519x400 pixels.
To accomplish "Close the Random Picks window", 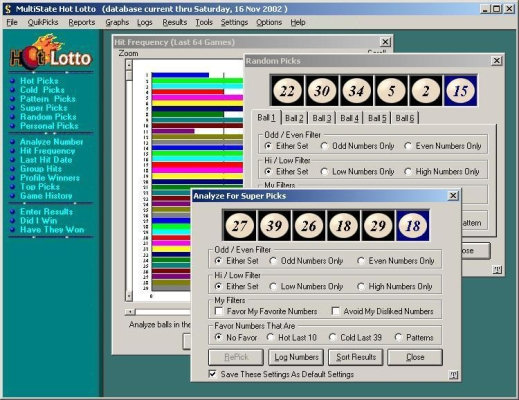I will [497, 61].
